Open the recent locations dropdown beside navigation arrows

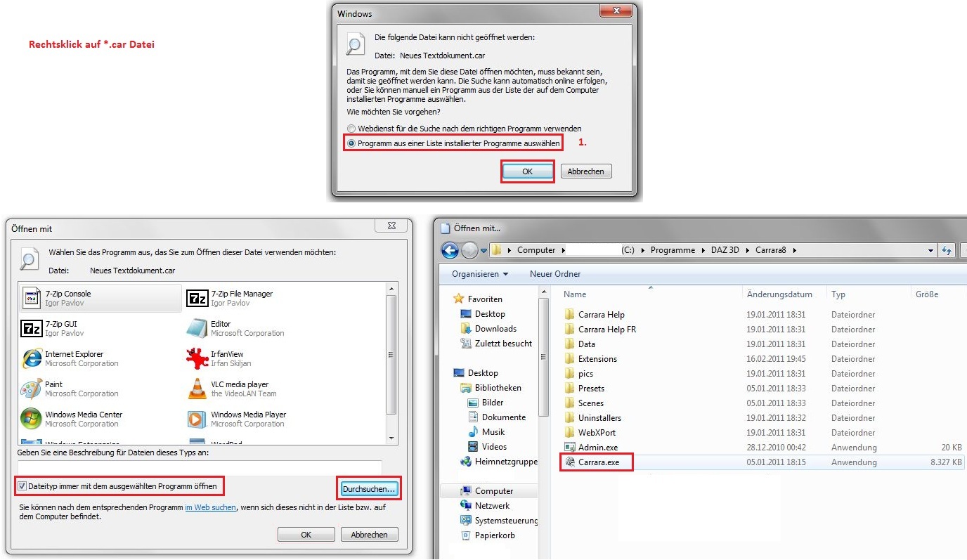pyautogui.click(x=483, y=251)
